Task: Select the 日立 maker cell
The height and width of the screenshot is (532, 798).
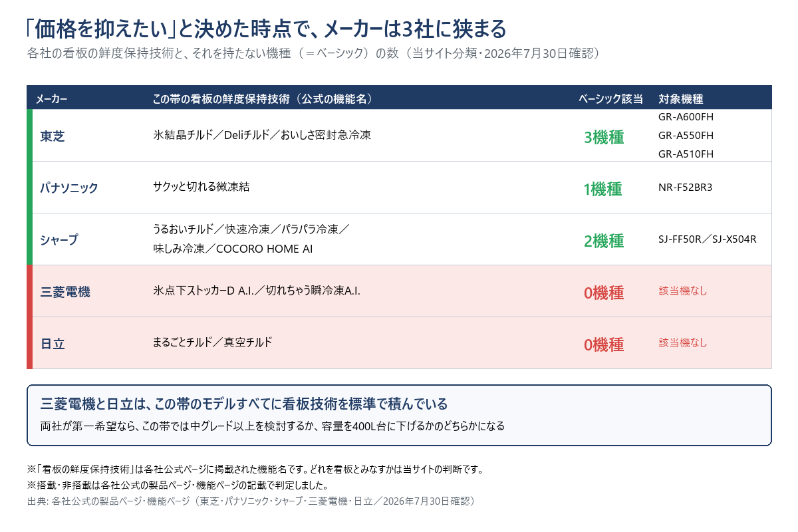Action: click(x=53, y=343)
